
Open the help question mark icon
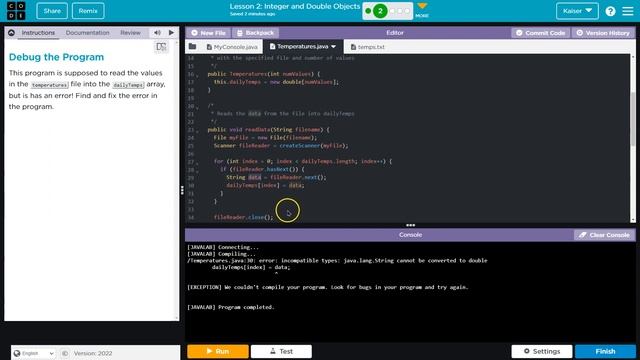pyautogui.click(x=610, y=11)
